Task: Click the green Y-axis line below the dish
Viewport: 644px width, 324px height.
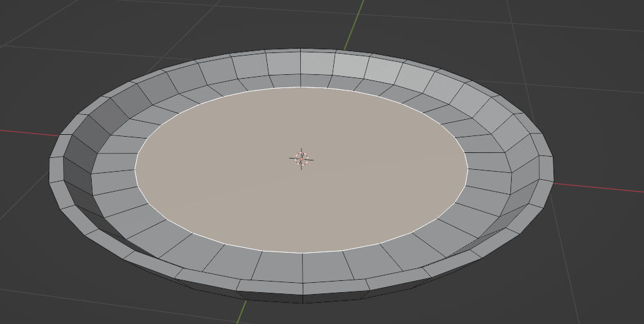Action: pos(241,312)
